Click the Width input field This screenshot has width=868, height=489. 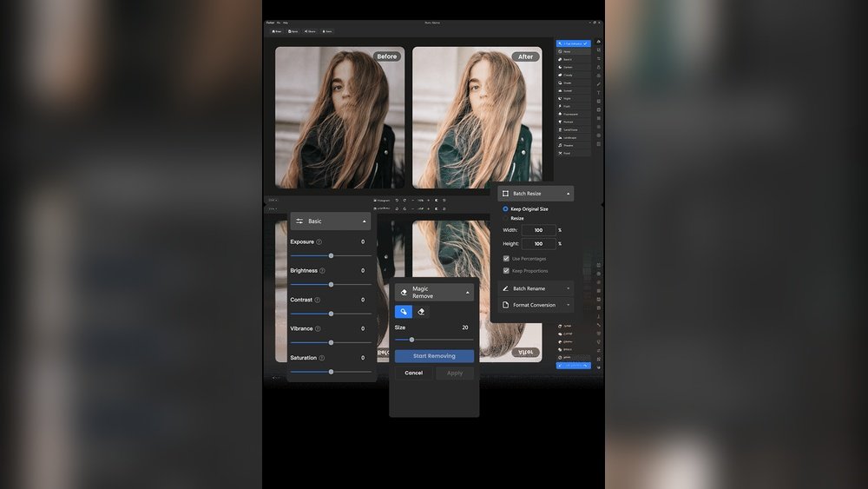(x=539, y=230)
